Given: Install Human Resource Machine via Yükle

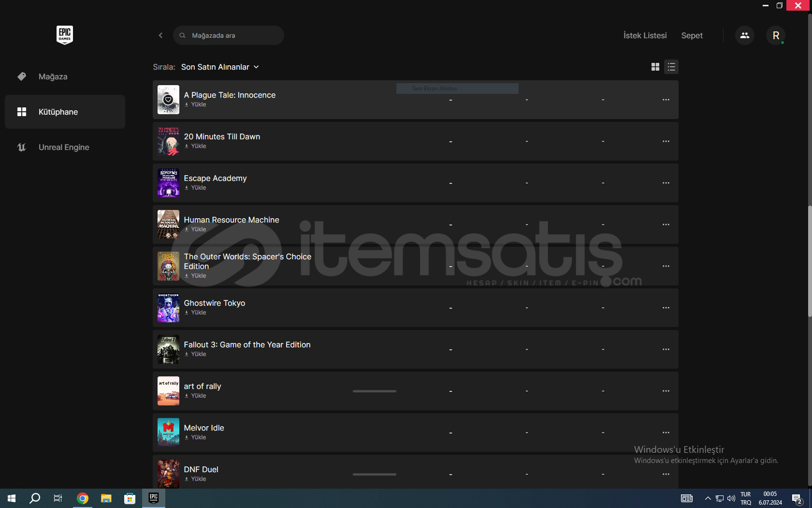Looking at the screenshot, I should click(x=195, y=229).
